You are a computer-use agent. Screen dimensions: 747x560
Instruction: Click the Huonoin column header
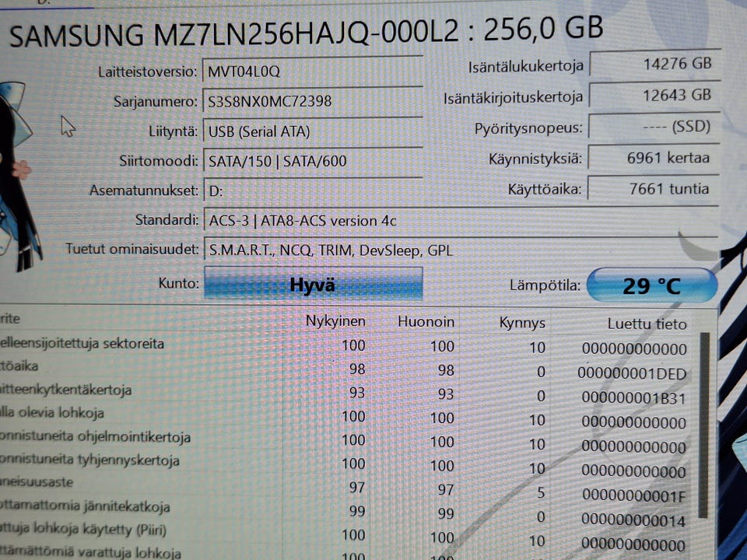(426, 322)
